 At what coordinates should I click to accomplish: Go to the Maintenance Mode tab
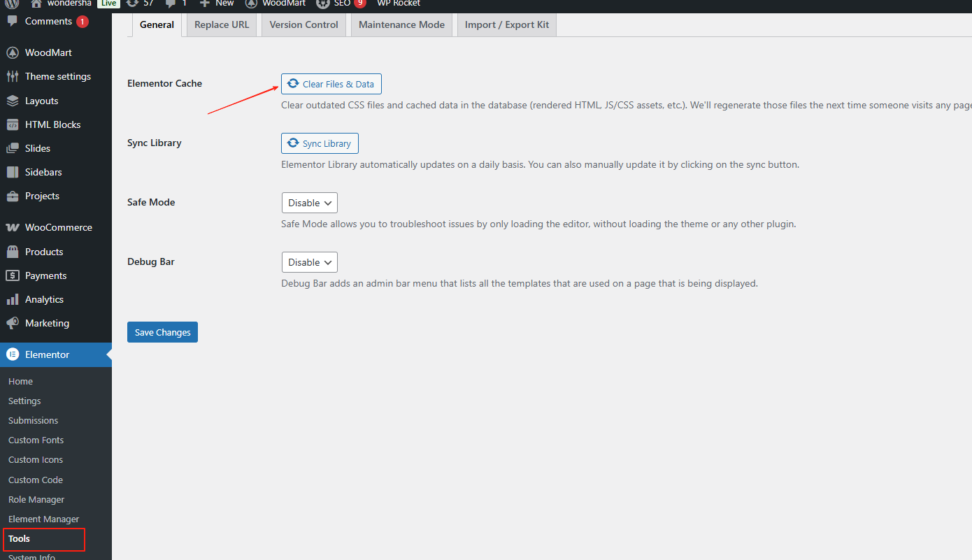(401, 24)
